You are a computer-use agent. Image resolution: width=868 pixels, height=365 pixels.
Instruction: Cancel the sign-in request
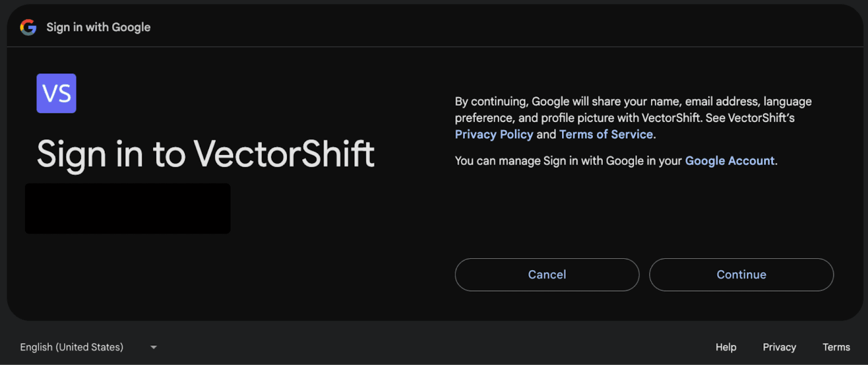tap(547, 275)
